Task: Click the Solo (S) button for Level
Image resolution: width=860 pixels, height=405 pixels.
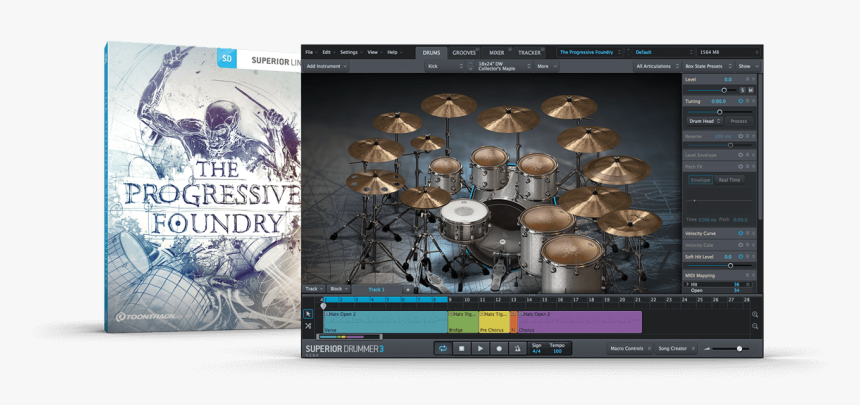Action: coord(743,90)
